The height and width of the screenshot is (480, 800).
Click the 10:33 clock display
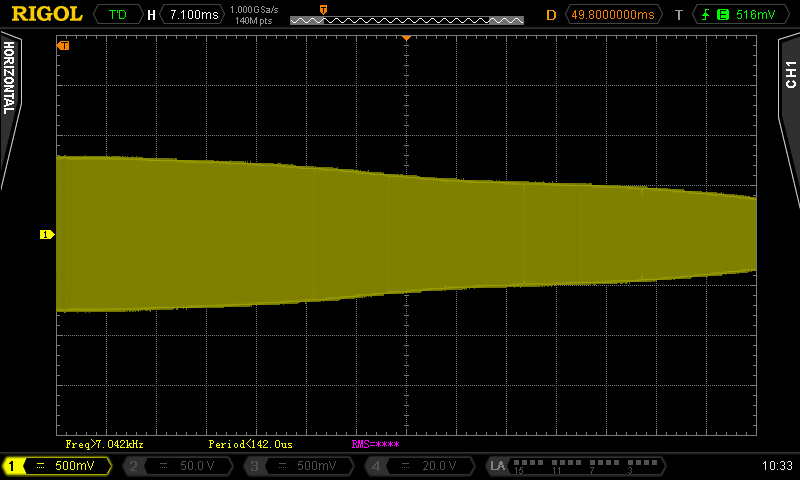coord(777,466)
